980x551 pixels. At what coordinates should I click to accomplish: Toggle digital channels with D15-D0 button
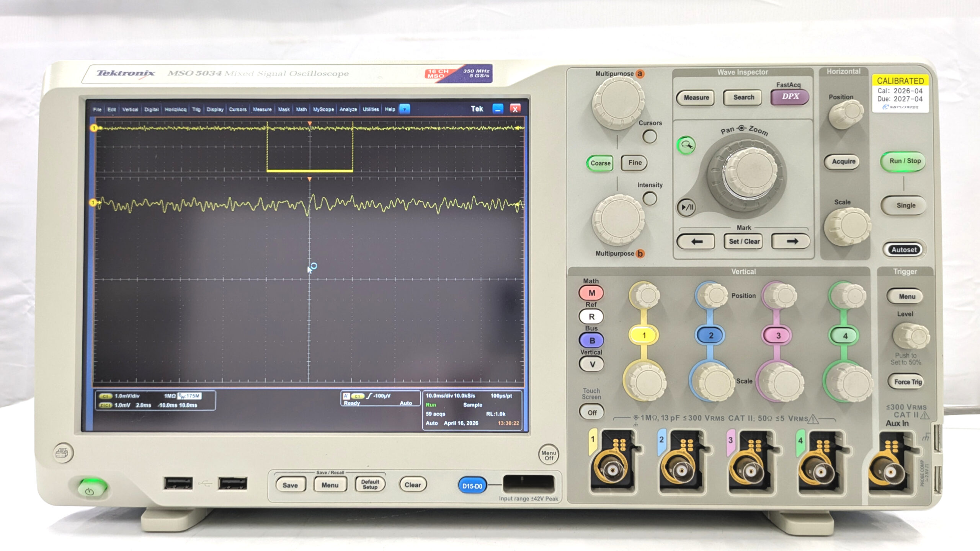click(472, 486)
